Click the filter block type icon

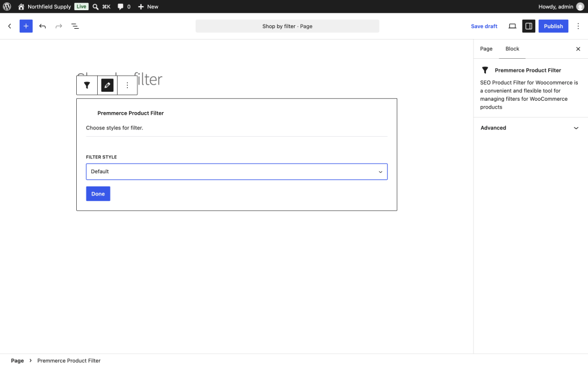pyautogui.click(x=87, y=86)
